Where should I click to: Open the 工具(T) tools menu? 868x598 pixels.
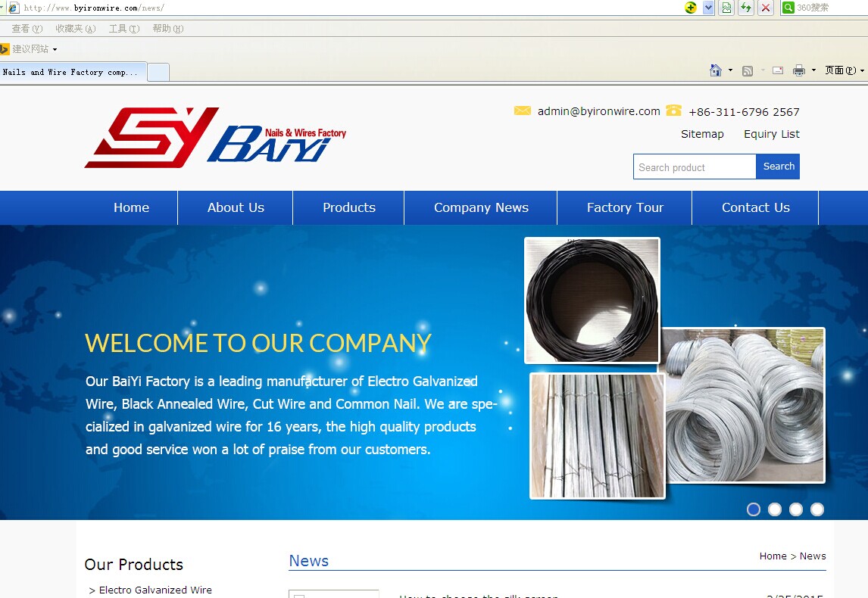pos(123,29)
